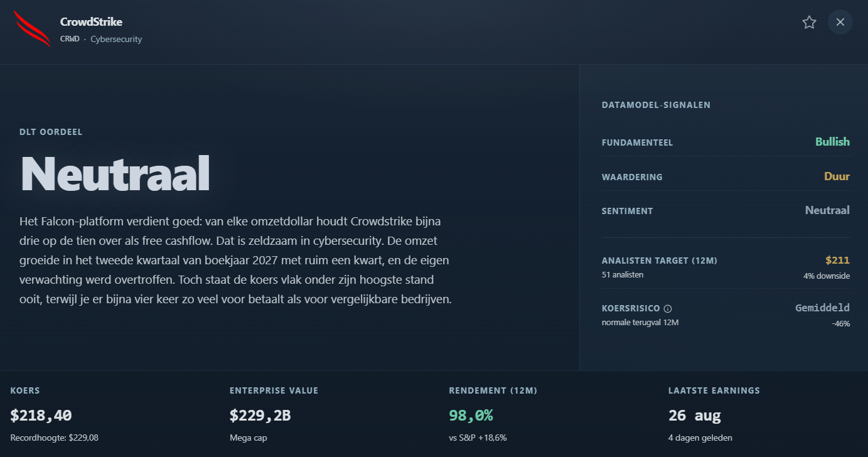The image size is (868, 457).
Task: Open the Analisten Target $211 value
Action: 837,260
